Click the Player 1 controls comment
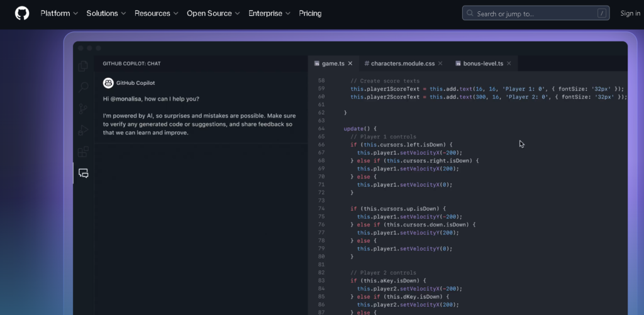Viewport: 644px width, 315px height. pyautogui.click(x=383, y=137)
